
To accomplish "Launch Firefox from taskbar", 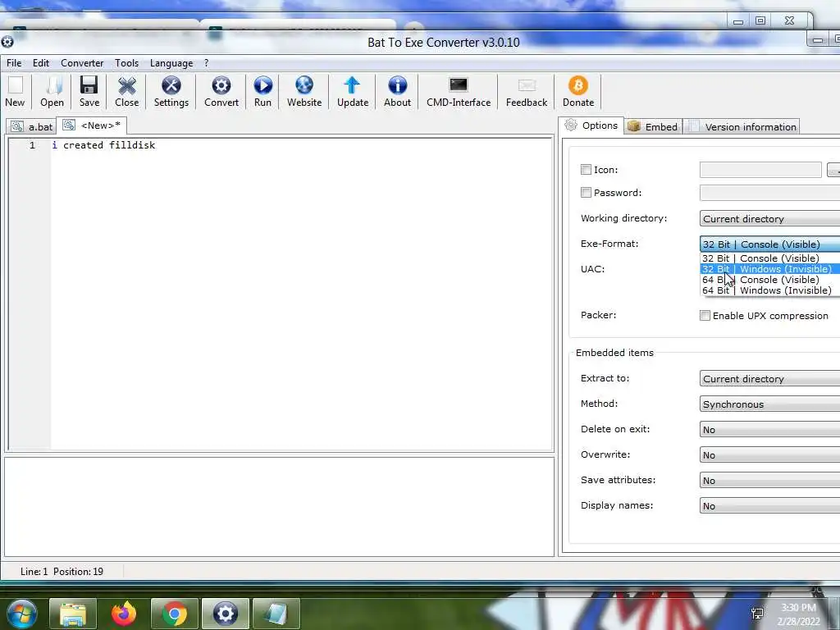I will (124, 614).
